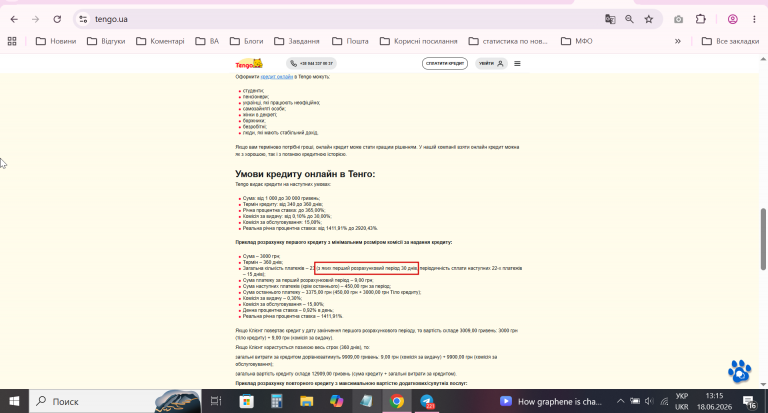
Task: Open Task View on the taskbar
Action: [216, 401]
